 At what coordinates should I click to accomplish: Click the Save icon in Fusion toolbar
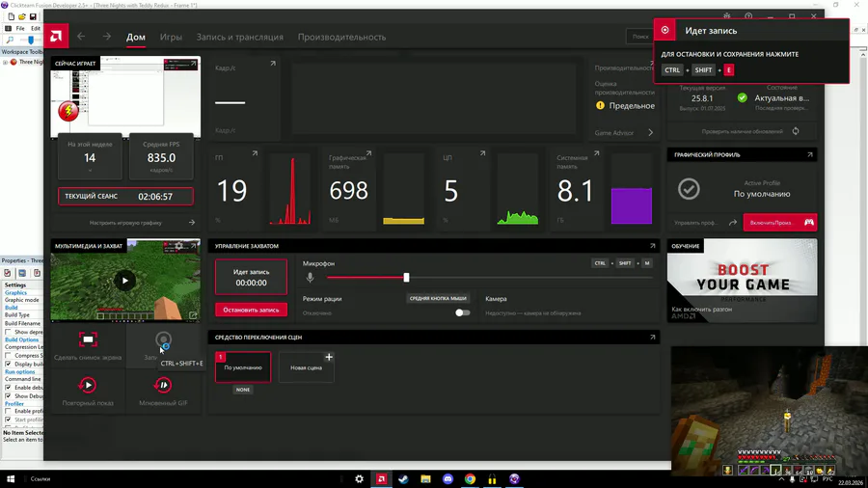[x=33, y=16]
